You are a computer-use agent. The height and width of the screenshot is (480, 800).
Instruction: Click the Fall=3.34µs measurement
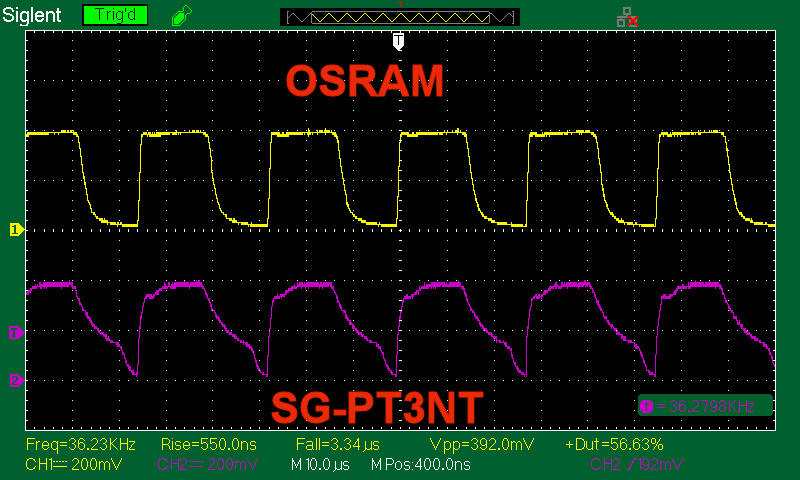tap(337, 444)
